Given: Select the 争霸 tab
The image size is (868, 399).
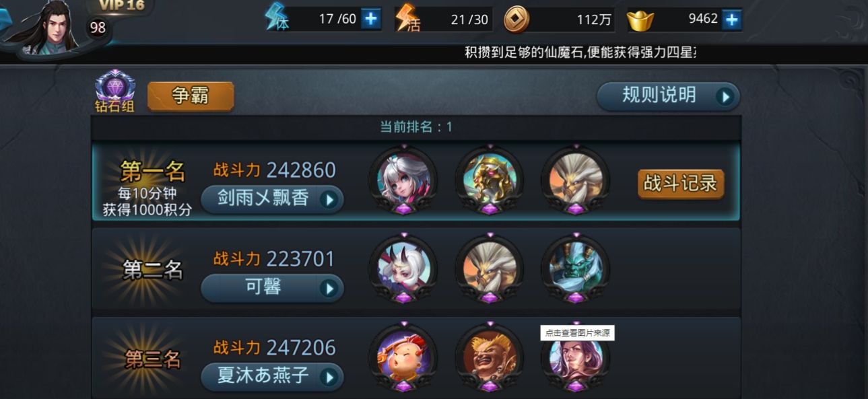Looking at the screenshot, I should tap(191, 96).
